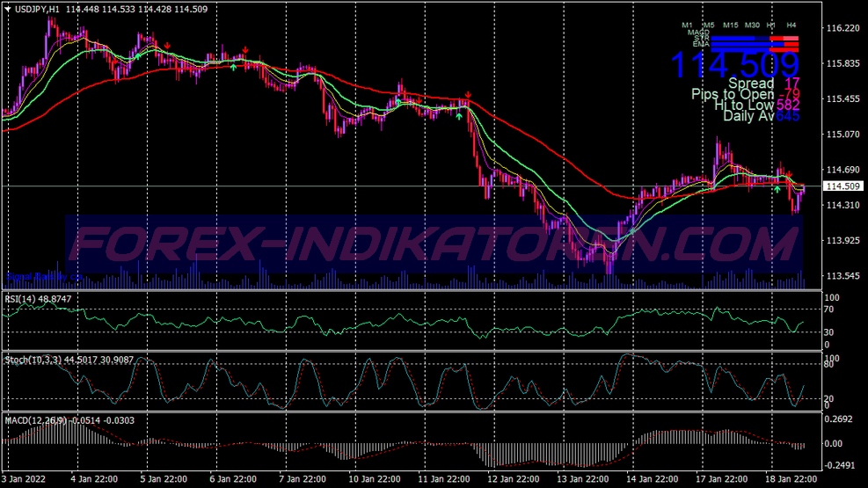Click the 116.220 price axis label

click(x=842, y=28)
